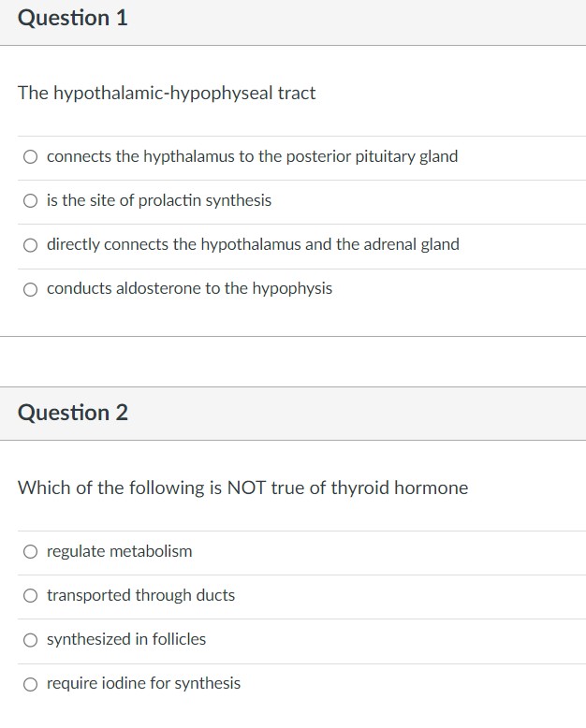This screenshot has height=728, width=586.
Task: Click "The hypothalamic-hypophyseal tract" question text
Action: click(x=167, y=94)
